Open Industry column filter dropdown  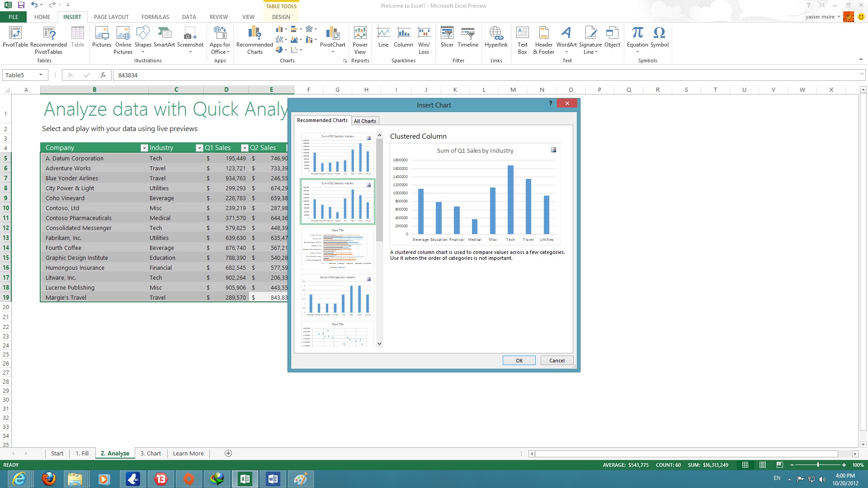tap(199, 148)
